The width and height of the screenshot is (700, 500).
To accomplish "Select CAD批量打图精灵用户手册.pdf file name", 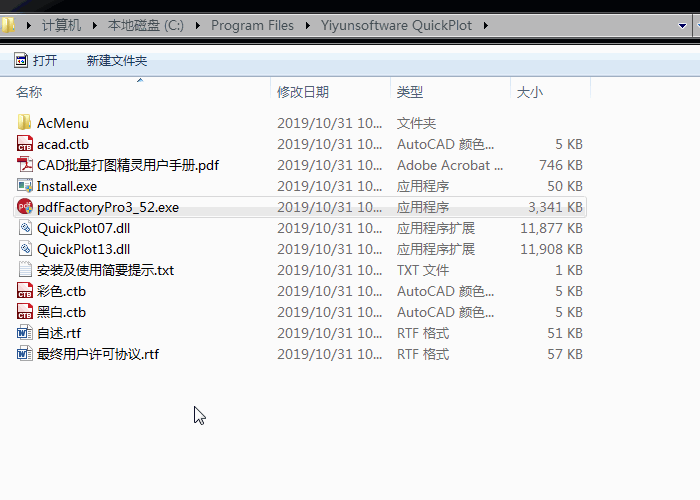I will (128, 165).
